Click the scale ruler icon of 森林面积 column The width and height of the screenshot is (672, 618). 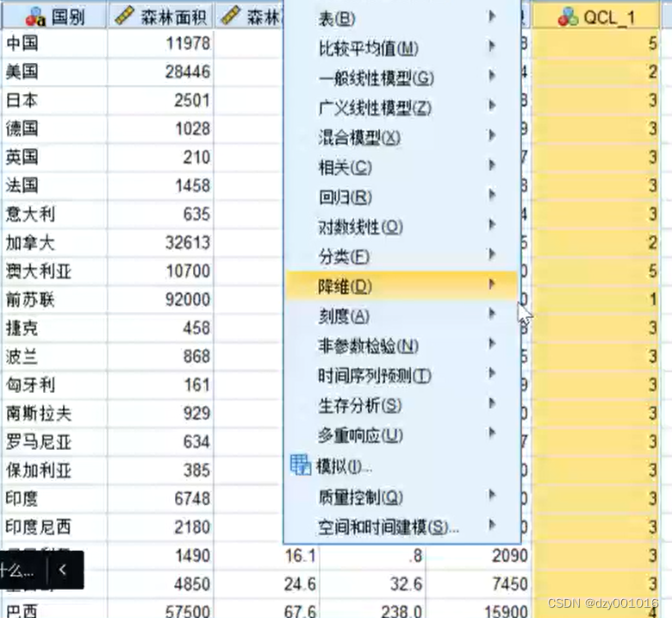point(124,16)
